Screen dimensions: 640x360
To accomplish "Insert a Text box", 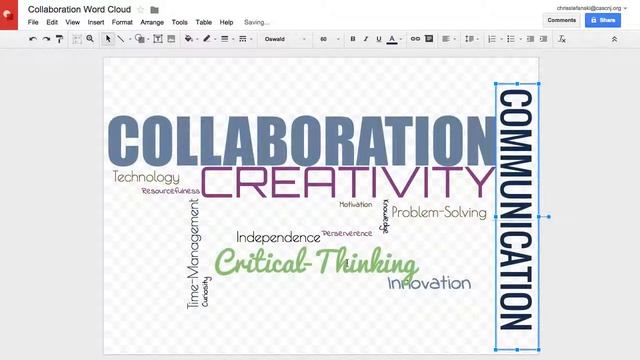I will tap(158, 39).
